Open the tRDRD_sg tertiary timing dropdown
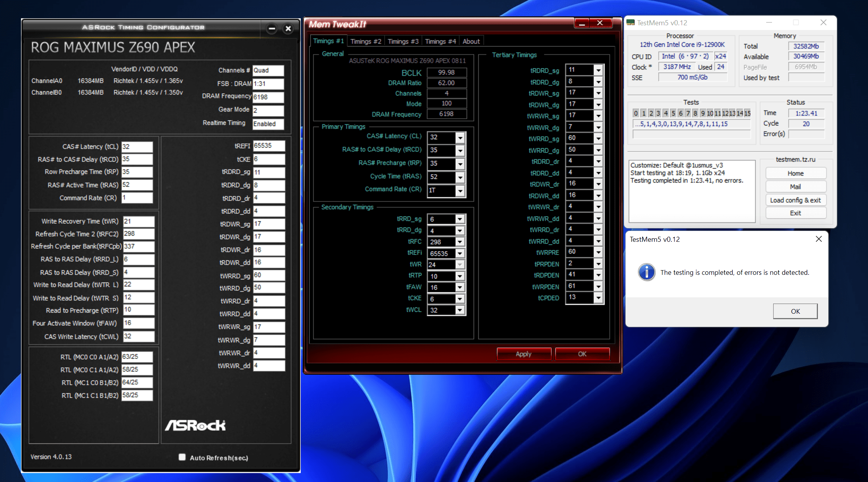This screenshot has height=482, width=868. (598, 70)
